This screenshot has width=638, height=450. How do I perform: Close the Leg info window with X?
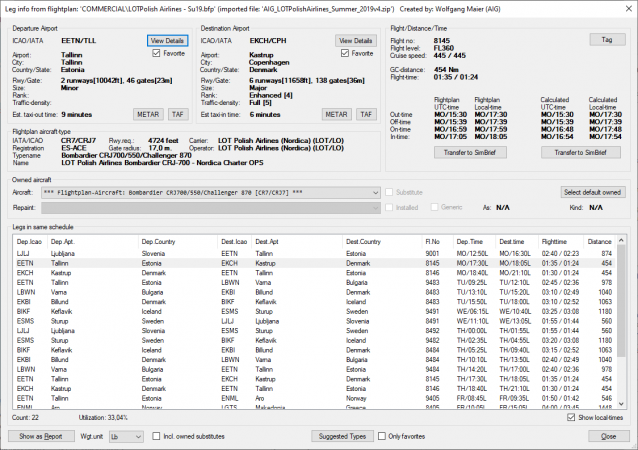point(629,9)
